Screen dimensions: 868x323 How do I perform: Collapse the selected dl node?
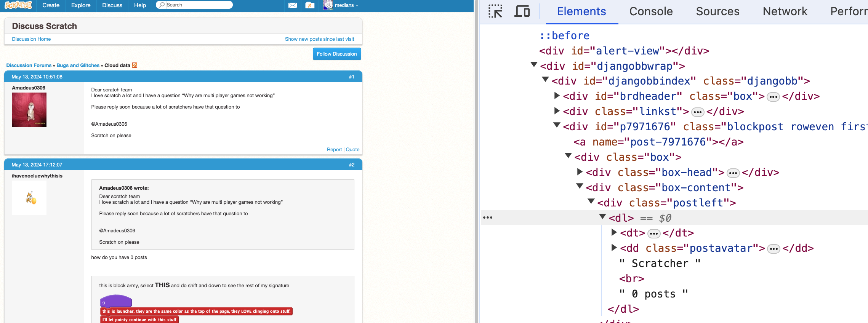603,217
